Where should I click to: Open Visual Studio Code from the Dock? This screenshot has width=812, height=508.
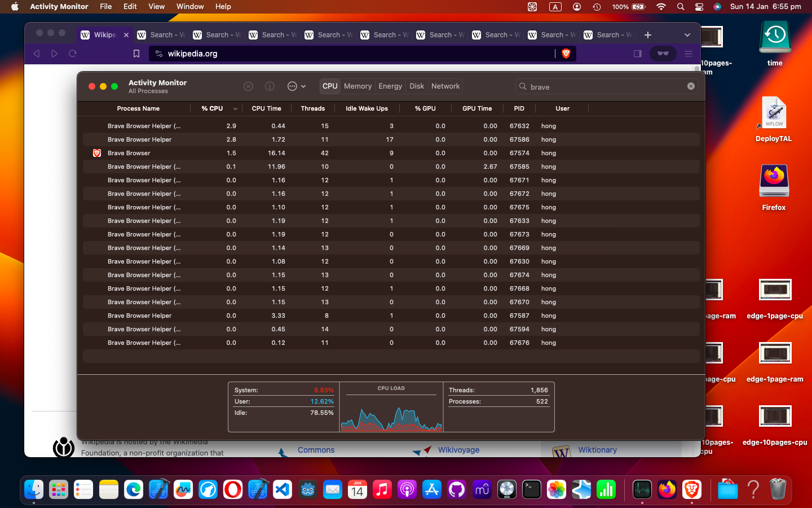[x=282, y=490]
